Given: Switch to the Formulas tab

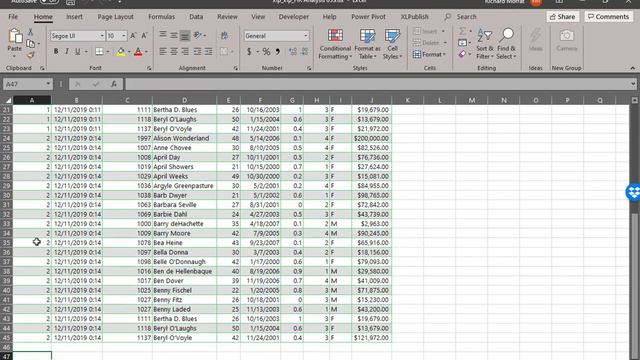Looking at the screenshot, I should (161, 17).
